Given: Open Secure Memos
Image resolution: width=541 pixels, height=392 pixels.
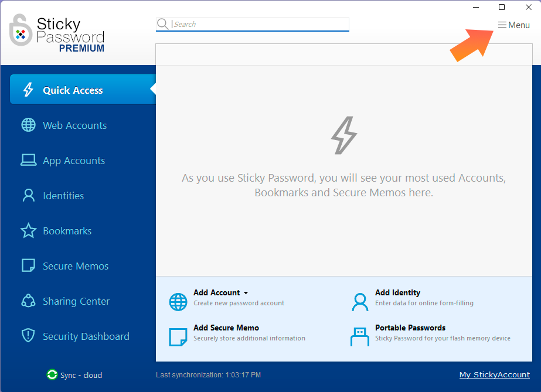Looking at the screenshot, I should [76, 266].
